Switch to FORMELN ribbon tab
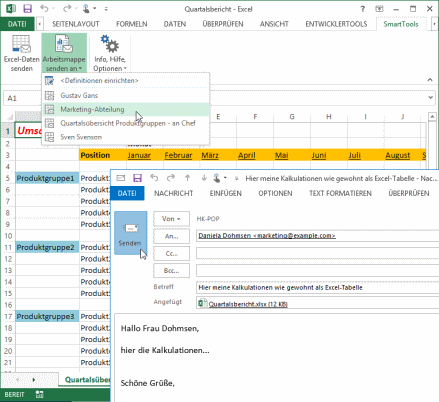Viewport: 439px width, 402px height. coord(132,24)
